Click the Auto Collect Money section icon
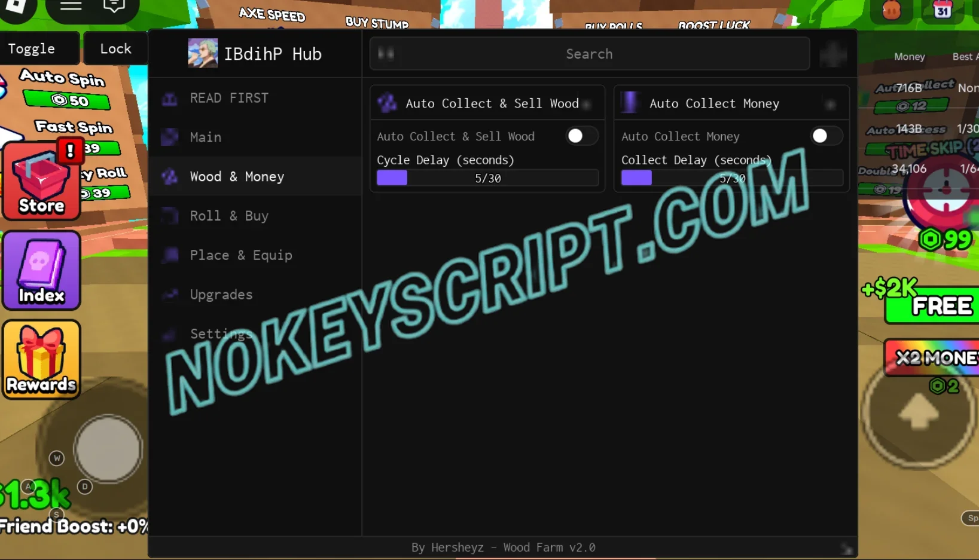This screenshot has width=979, height=560. coord(630,103)
